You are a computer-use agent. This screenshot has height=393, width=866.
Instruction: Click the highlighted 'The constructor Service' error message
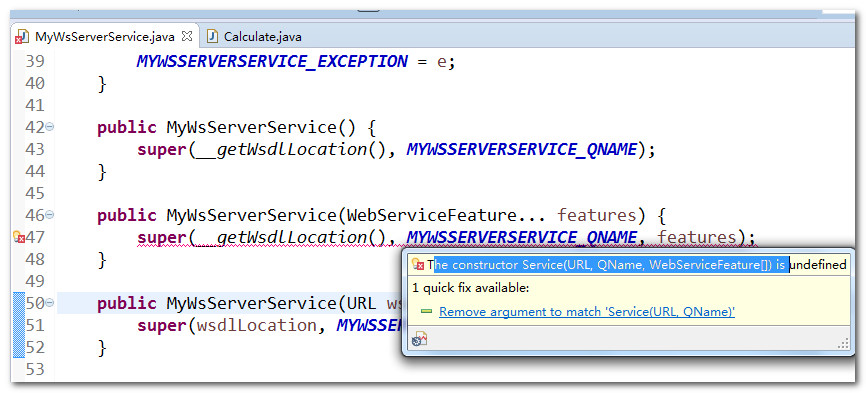tap(610, 265)
